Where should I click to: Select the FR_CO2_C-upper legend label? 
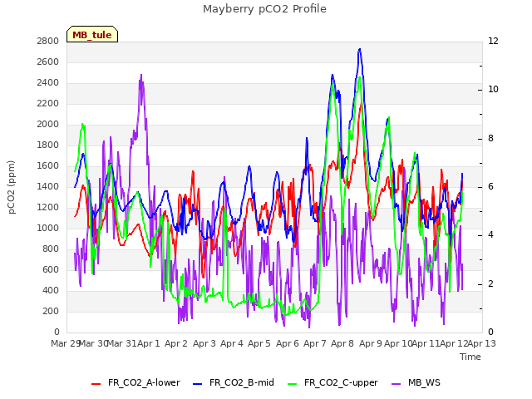(x=341, y=382)
